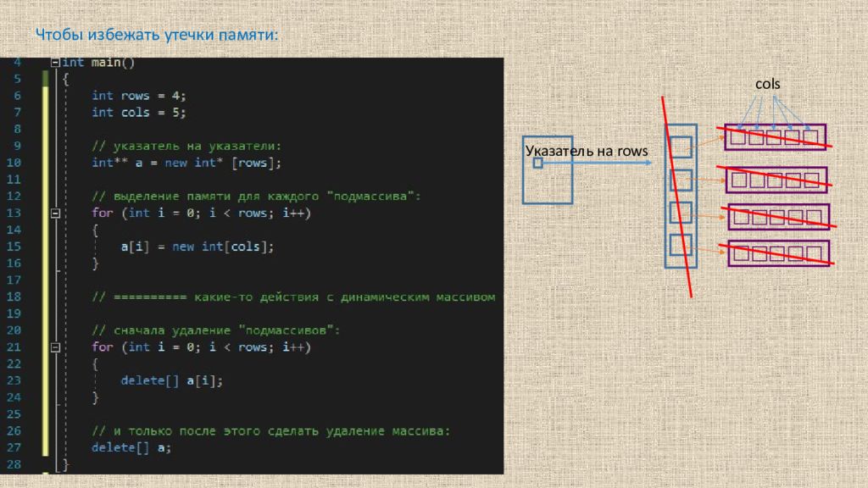Click the comment '// указатель на указатели:'
868x488 pixels.
(x=186, y=146)
